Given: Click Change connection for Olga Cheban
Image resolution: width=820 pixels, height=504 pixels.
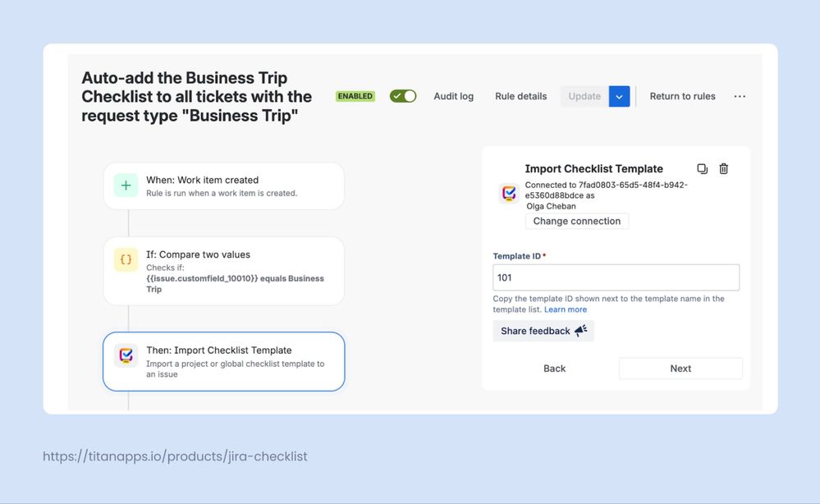Looking at the screenshot, I should [576, 221].
